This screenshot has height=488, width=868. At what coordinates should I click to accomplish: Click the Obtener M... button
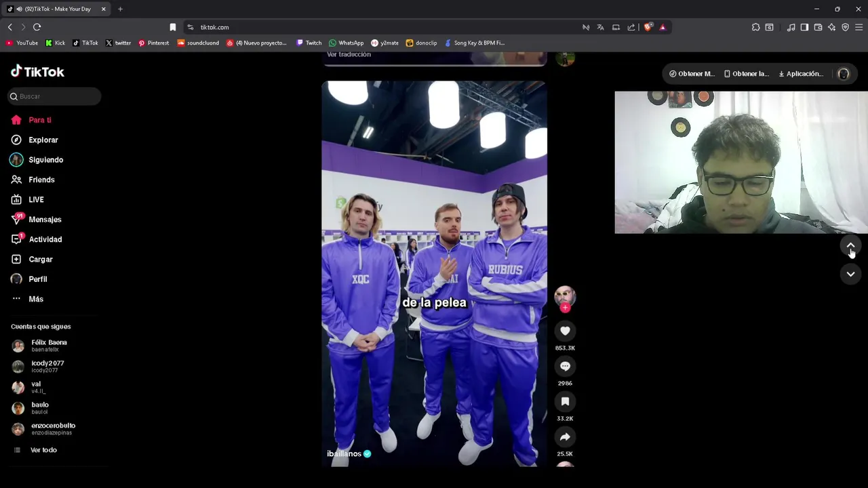click(692, 74)
